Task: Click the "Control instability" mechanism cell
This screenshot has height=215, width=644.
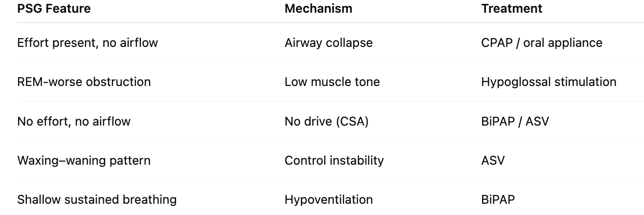Action: point(334,160)
